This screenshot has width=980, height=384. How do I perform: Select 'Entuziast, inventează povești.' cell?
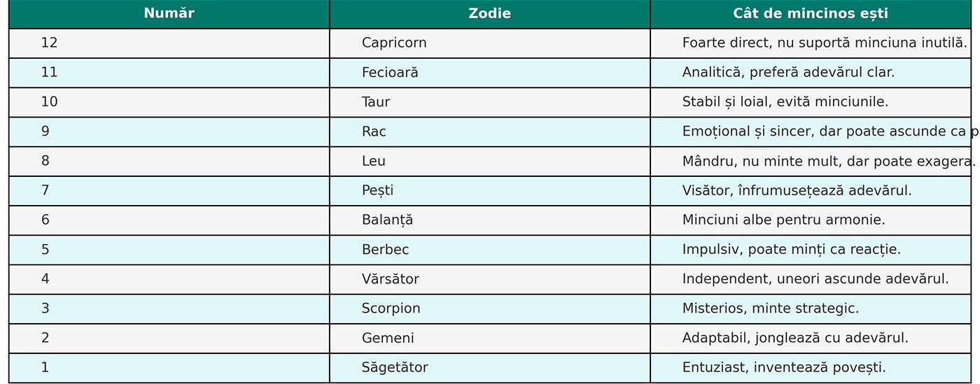pyautogui.click(x=784, y=368)
